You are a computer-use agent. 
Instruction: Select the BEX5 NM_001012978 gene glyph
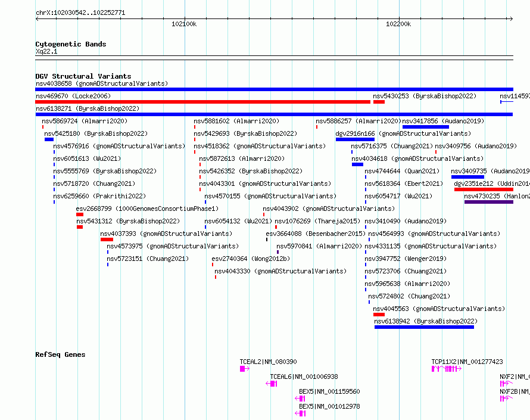(300, 413)
